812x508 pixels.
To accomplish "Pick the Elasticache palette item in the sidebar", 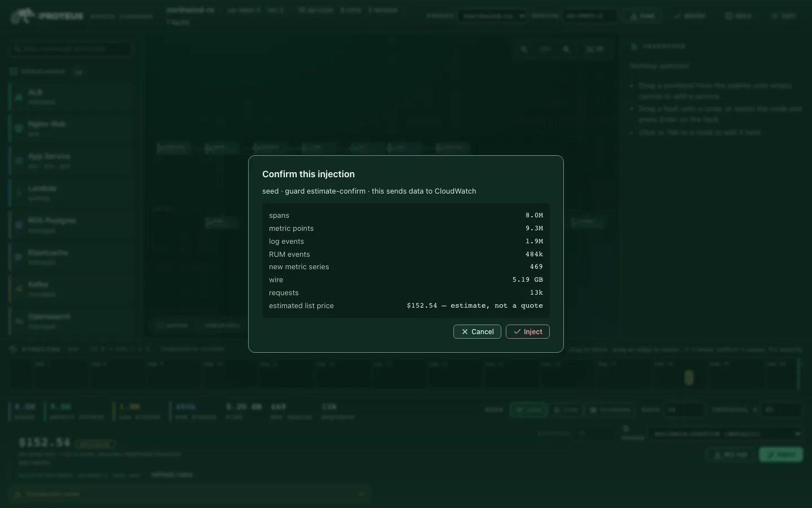I will pos(70,257).
